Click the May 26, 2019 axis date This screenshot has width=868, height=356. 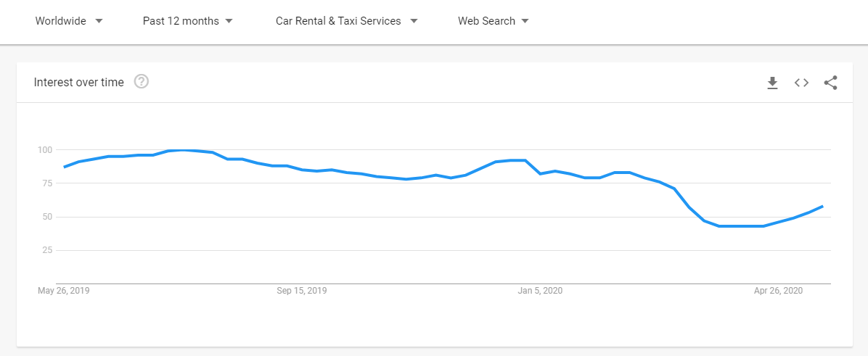64,291
